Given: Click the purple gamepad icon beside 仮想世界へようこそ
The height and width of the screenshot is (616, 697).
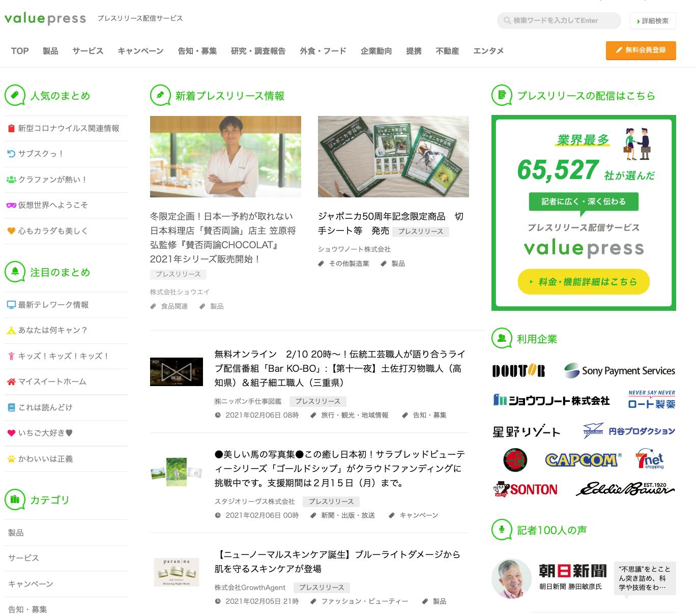Looking at the screenshot, I should coord(11,205).
